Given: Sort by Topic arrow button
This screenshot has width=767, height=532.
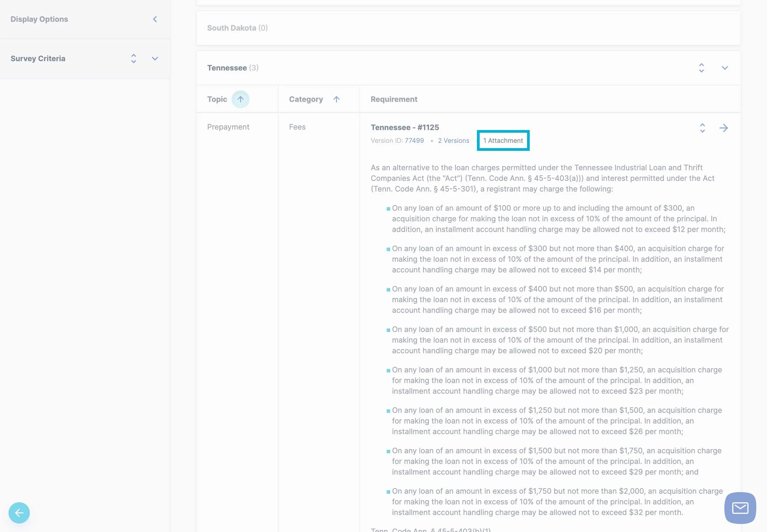Looking at the screenshot, I should 240,99.
